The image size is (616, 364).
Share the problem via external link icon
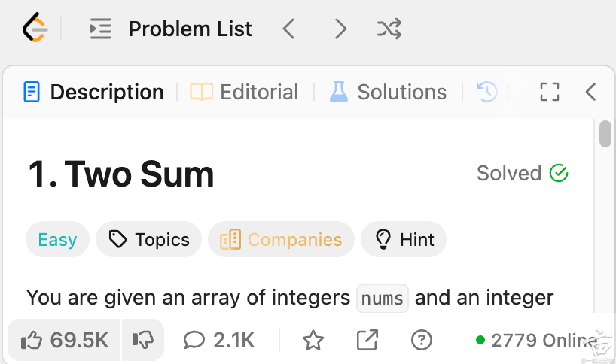[x=367, y=340]
